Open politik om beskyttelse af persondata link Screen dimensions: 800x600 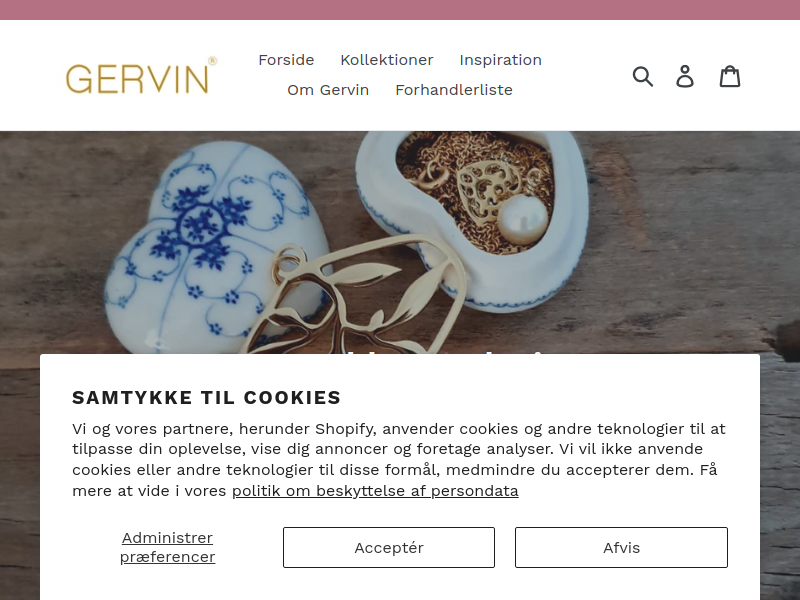point(375,491)
